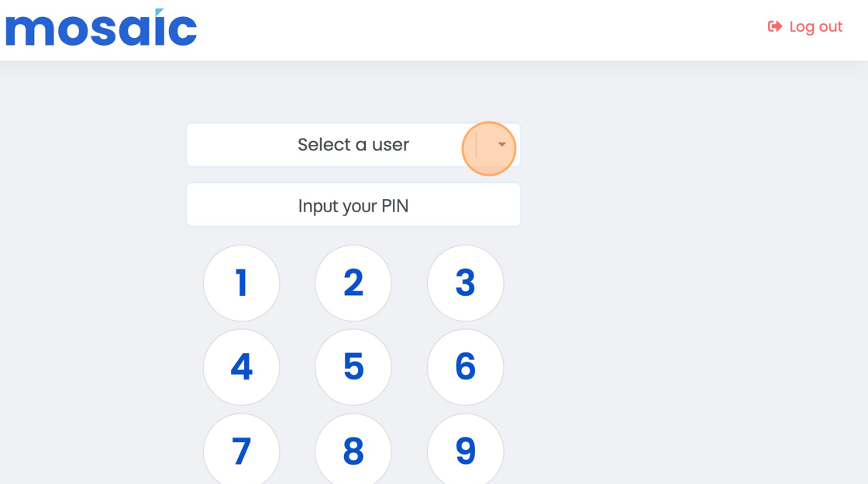Click the divider line beside dropdown caret
The image size is (868, 484).
[477, 145]
